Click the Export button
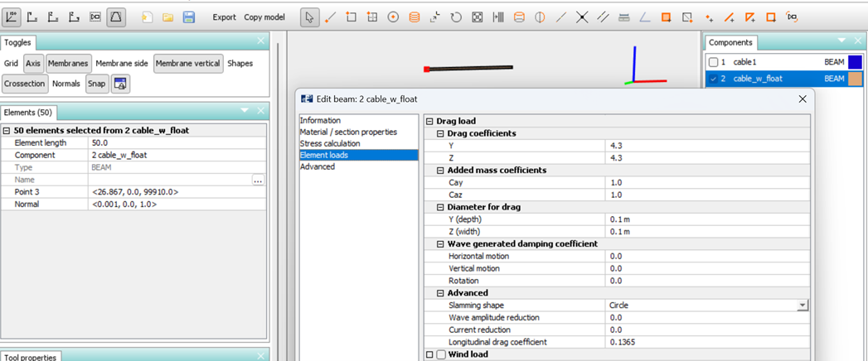 (224, 17)
